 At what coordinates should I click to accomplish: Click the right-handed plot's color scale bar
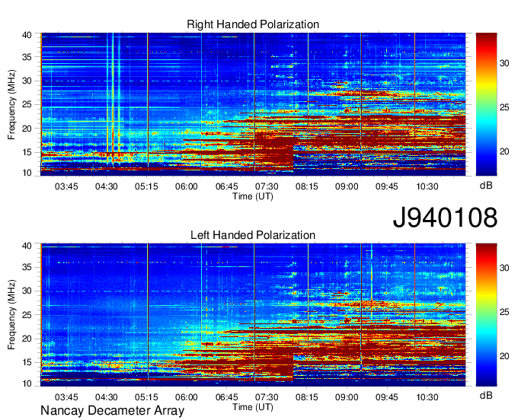click(x=486, y=104)
